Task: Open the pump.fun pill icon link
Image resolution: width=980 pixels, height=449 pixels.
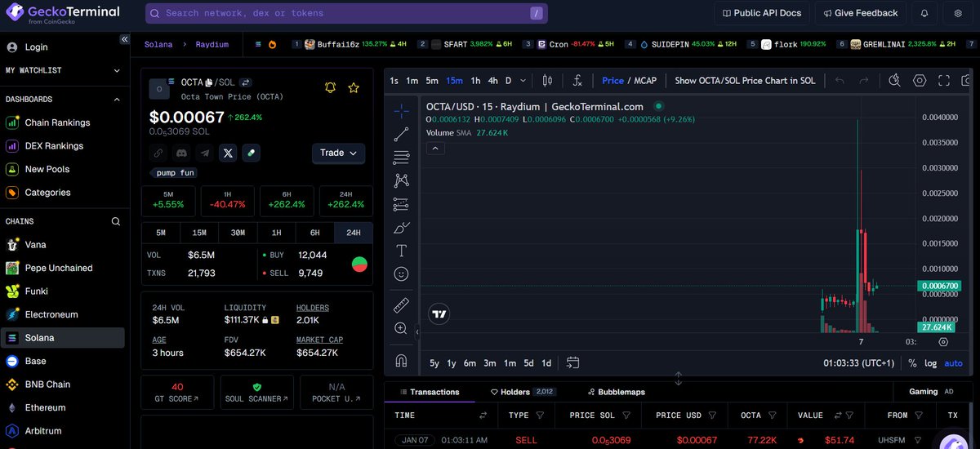Action: pyautogui.click(x=251, y=153)
